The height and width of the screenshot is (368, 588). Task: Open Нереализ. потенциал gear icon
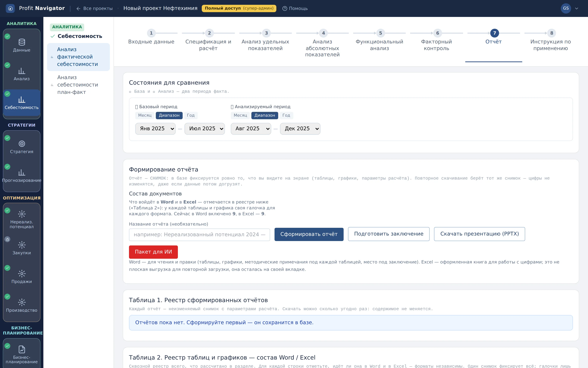point(22,214)
